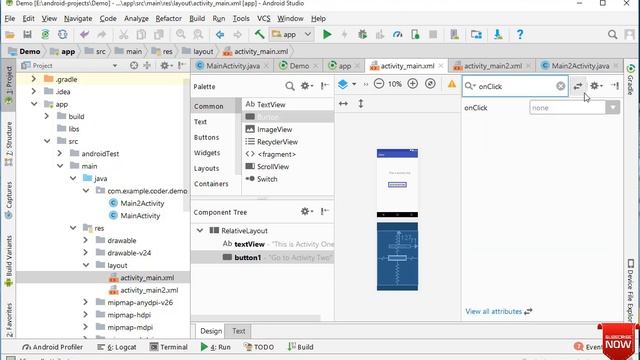Open the Logcat tool window
This screenshot has width=640, height=360.
pos(117,347)
